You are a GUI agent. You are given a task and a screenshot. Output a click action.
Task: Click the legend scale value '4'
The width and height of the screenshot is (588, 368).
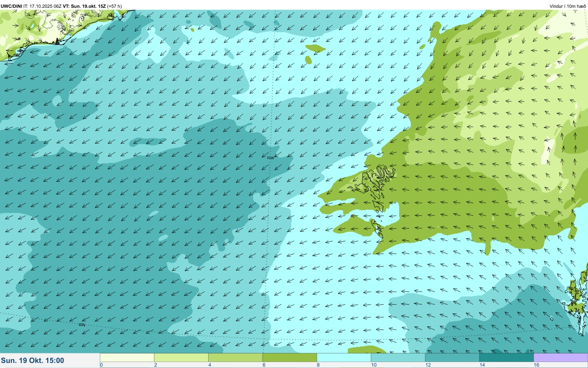(210, 365)
